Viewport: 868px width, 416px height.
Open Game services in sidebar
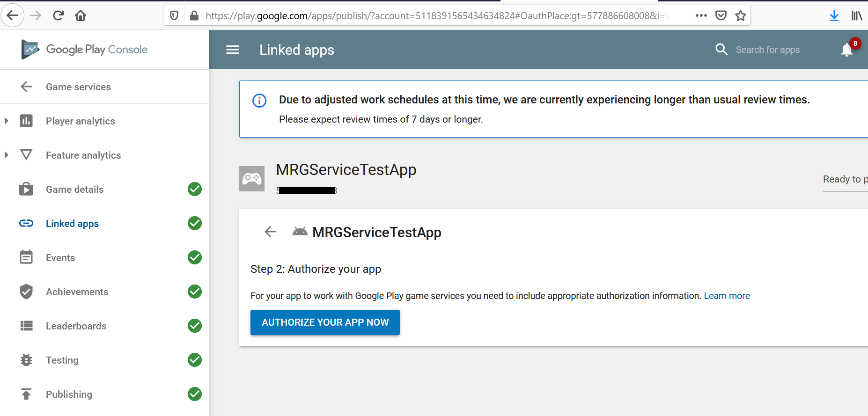pos(78,87)
